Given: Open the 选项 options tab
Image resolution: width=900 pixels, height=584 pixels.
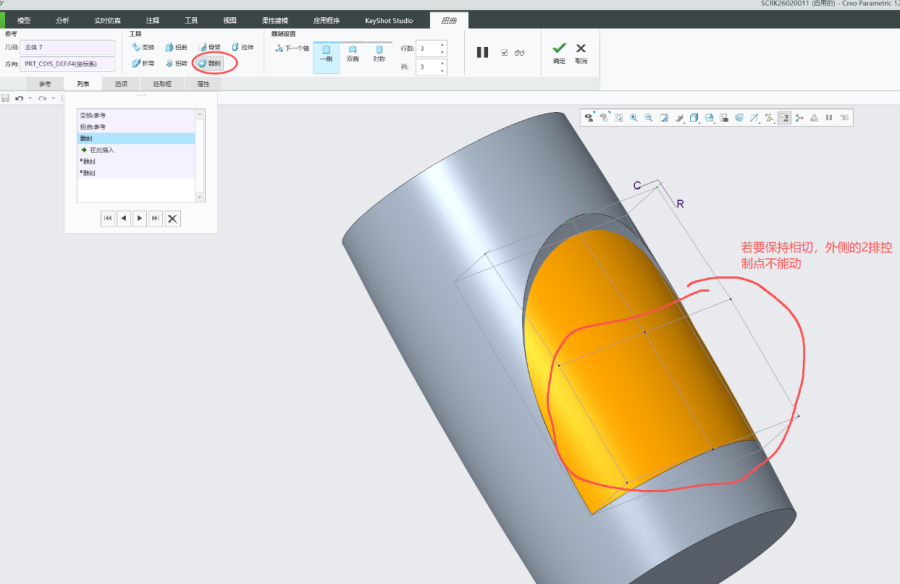Looking at the screenshot, I should [121, 84].
